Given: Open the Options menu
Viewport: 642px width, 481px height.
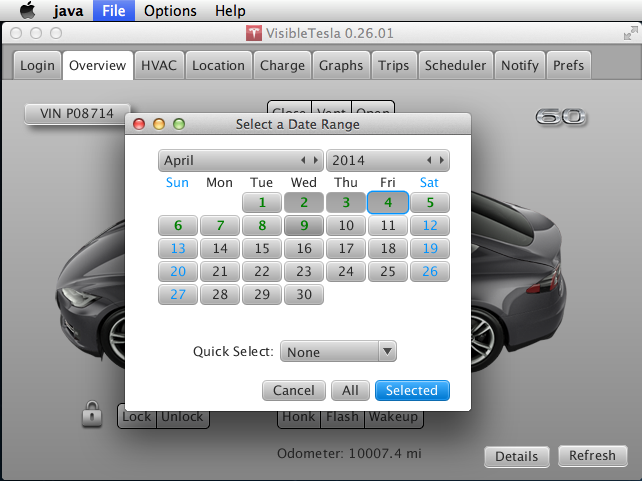Looking at the screenshot, I should pyautogui.click(x=170, y=10).
